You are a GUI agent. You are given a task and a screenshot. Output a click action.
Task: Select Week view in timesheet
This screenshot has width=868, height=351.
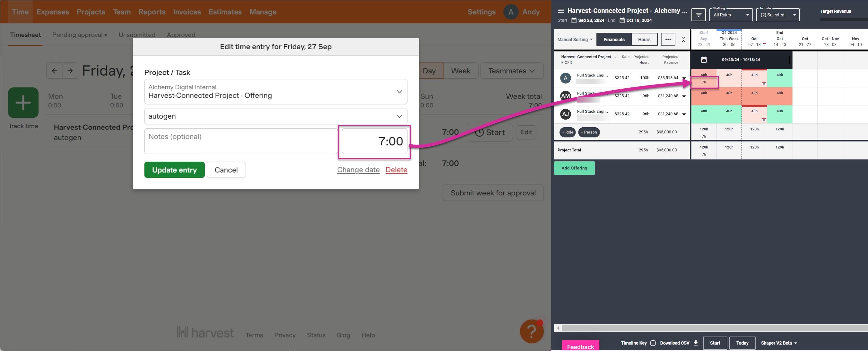[x=461, y=71]
